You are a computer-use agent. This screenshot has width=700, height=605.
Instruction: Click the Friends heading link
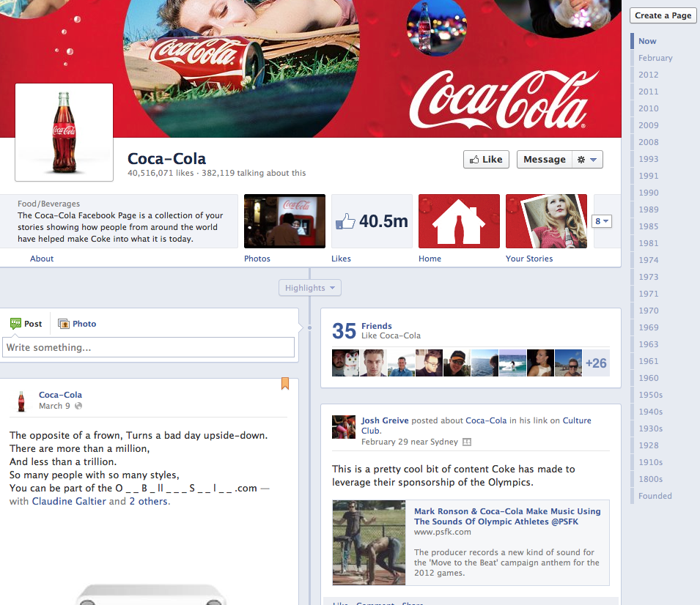376,326
